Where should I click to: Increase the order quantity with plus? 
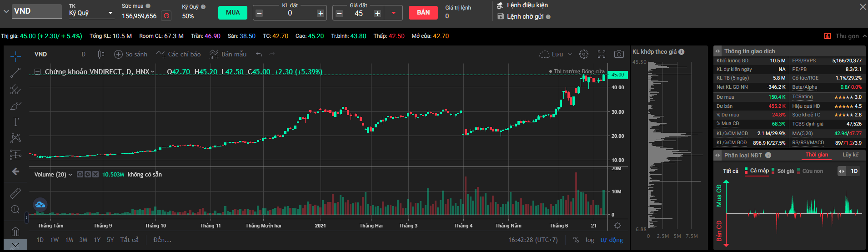tap(321, 13)
